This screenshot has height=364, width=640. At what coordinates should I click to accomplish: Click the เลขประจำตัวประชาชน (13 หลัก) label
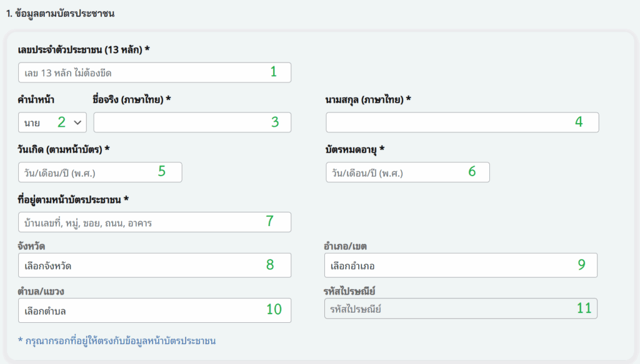coord(84,49)
